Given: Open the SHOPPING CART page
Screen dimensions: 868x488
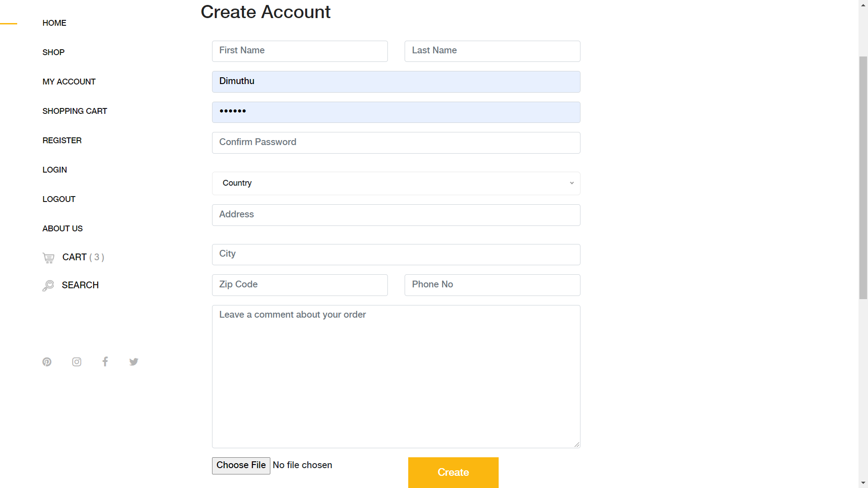Looking at the screenshot, I should tap(75, 111).
